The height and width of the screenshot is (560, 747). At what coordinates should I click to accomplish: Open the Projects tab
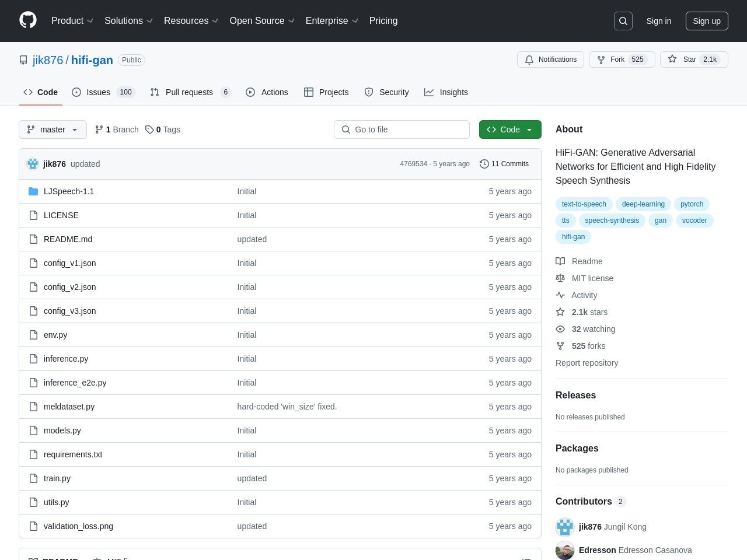tap(326, 92)
